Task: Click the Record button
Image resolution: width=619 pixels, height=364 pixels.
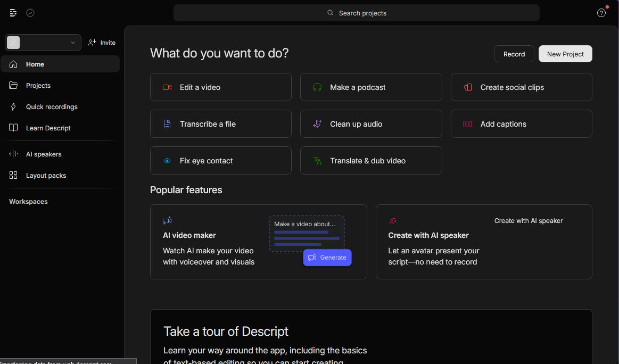Action: point(514,54)
